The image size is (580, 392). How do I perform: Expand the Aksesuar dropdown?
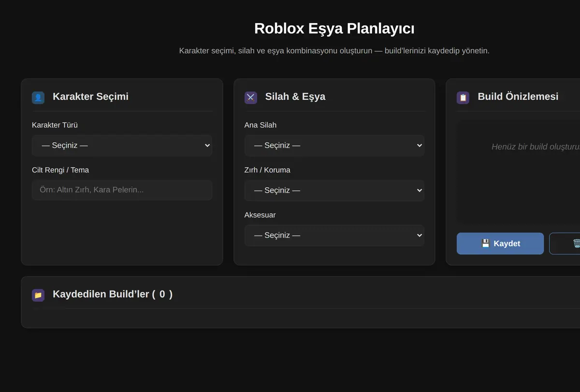[334, 235]
